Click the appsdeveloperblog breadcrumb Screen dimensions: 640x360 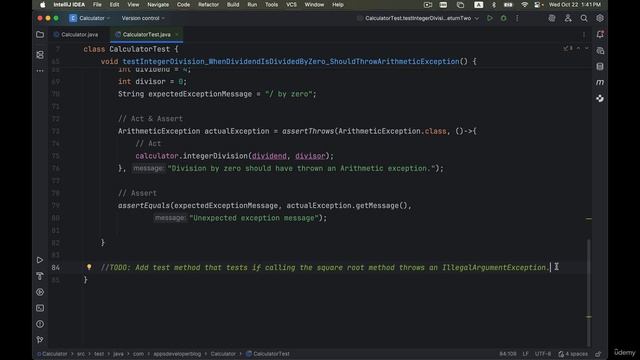pos(177,354)
